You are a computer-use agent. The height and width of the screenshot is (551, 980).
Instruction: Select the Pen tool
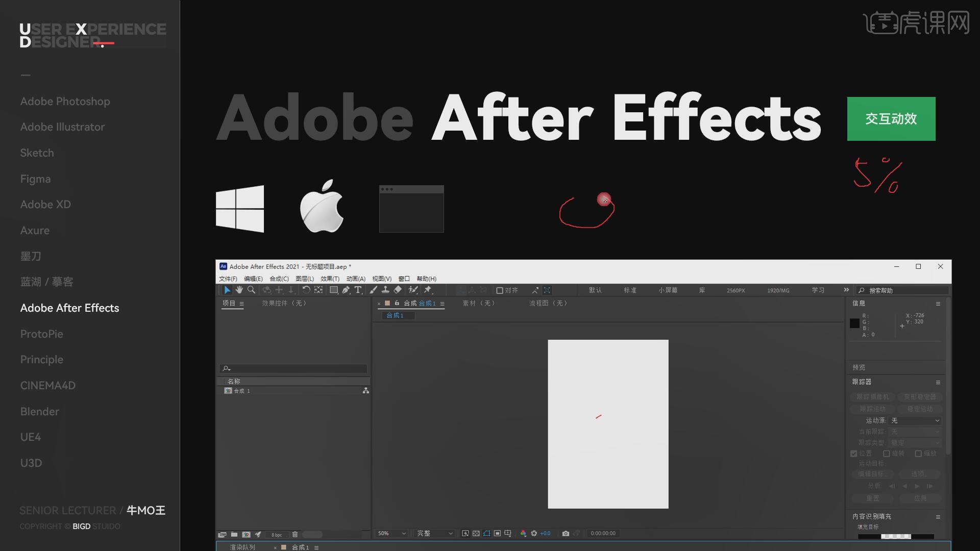346,290
